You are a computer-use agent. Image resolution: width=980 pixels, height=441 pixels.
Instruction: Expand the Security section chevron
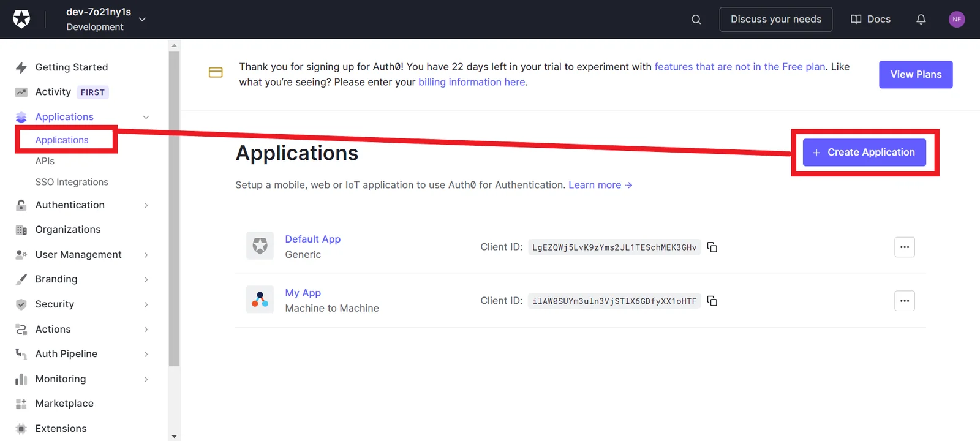(146, 304)
